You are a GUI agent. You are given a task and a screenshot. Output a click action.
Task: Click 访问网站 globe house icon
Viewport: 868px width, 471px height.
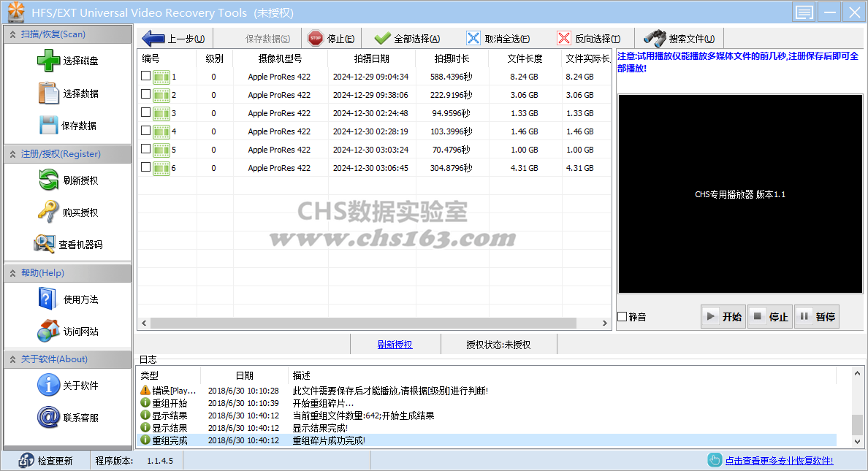pyautogui.click(x=48, y=331)
